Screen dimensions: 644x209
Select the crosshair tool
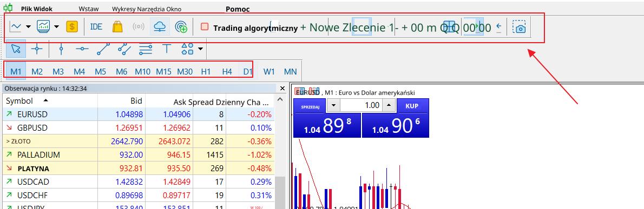coord(37,49)
